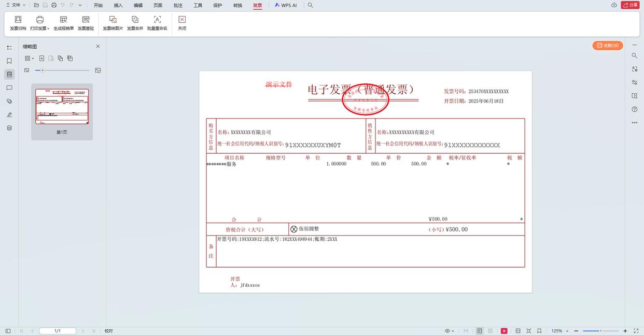Click the orange 发票打印 button
The height and width of the screenshot is (335, 644).
[x=607, y=46]
